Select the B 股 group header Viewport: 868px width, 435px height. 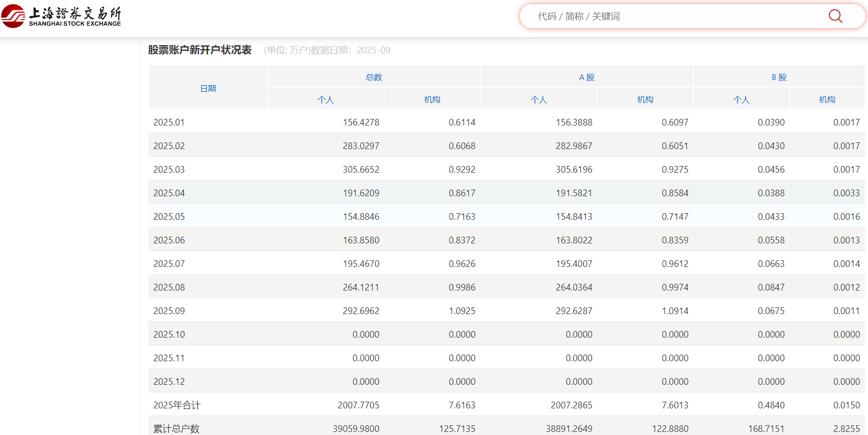coord(779,77)
